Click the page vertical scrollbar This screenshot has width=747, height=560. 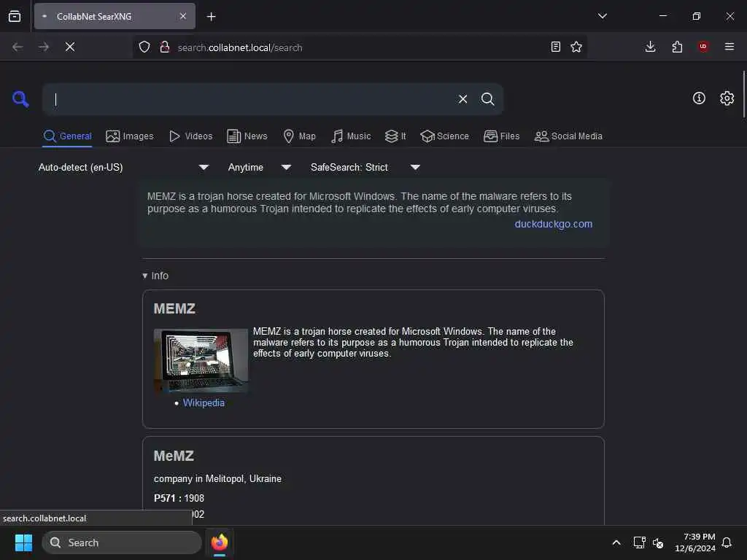click(743, 94)
